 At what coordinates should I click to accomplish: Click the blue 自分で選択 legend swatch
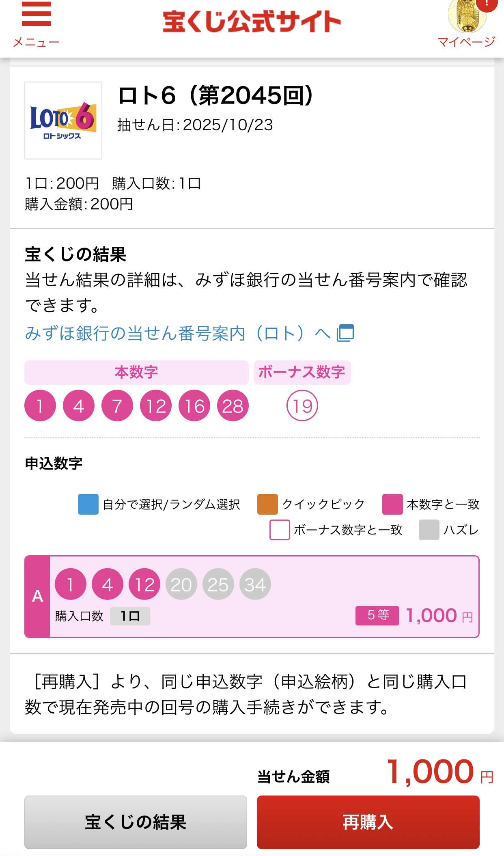(x=88, y=504)
